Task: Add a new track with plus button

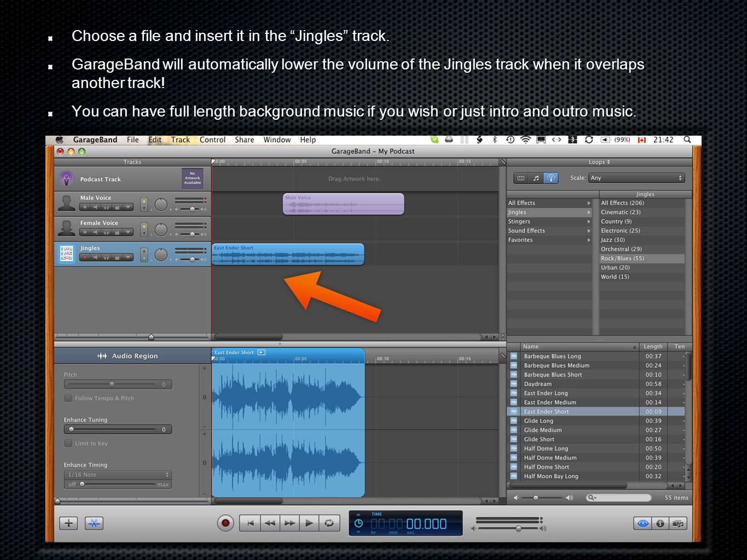Action: (x=68, y=523)
